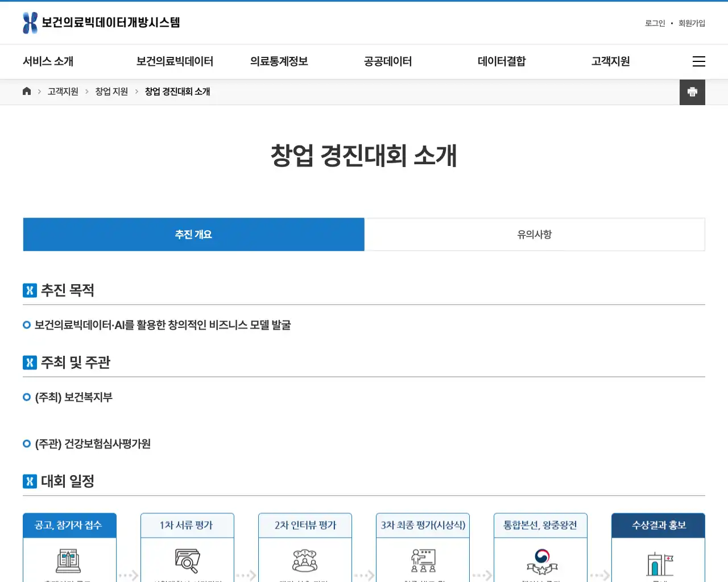Click the 2차 인터뷰 평가 step header
The height and width of the screenshot is (582, 728).
coord(305,526)
